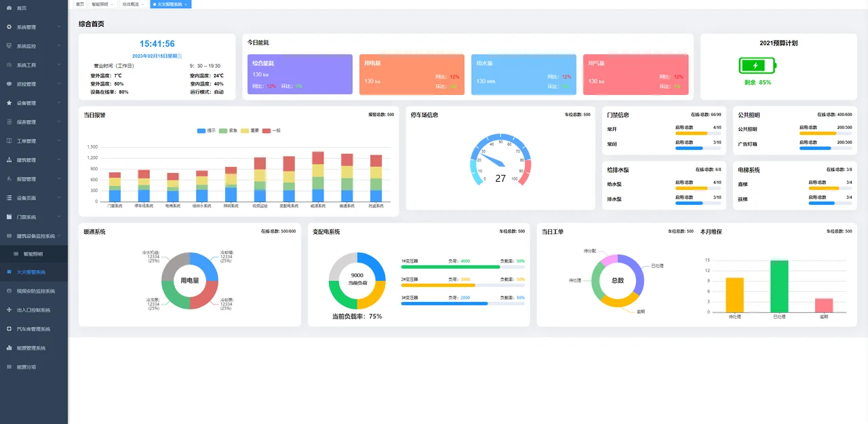
Task: Toggle the red 一般 legend item
Action: (x=271, y=130)
